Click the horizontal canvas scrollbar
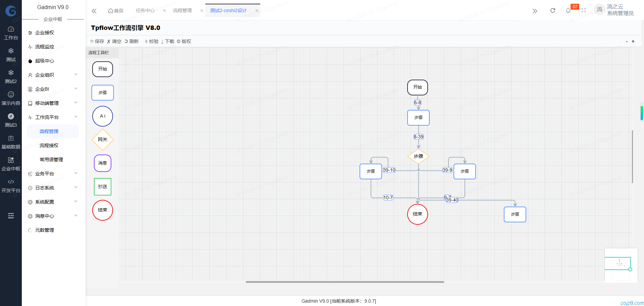 coord(345,282)
